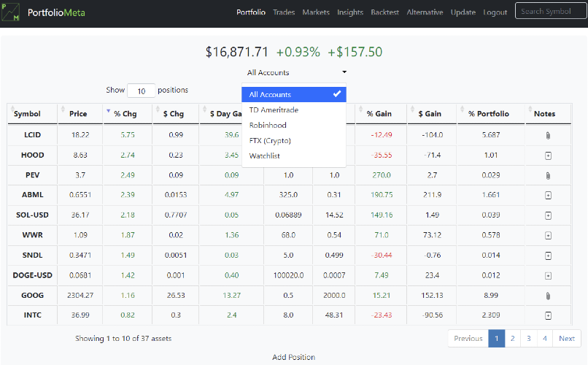Sort table by % Chg column
The height and width of the screenshot is (365, 588).
tap(125, 114)
